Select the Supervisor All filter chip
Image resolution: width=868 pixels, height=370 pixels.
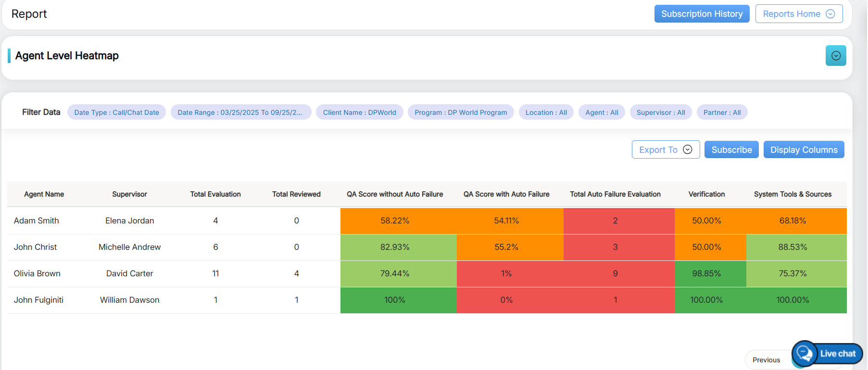[x=660, y=112]
